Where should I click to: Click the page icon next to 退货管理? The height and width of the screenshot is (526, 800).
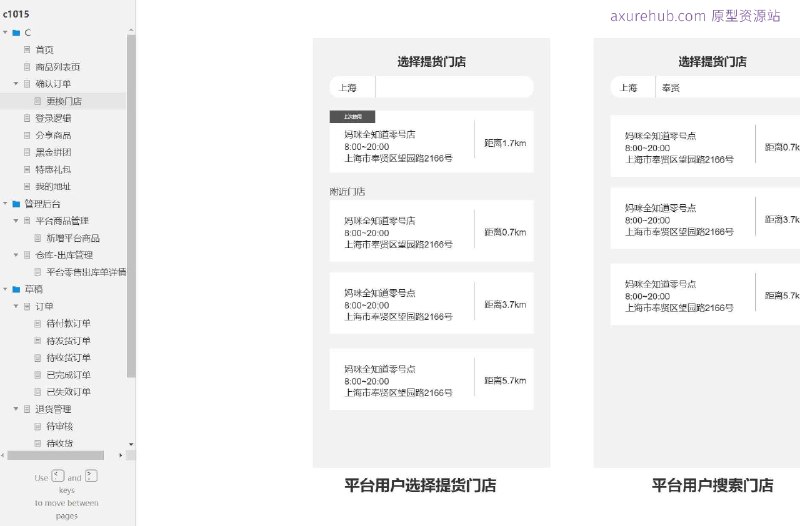pos(27,409)
